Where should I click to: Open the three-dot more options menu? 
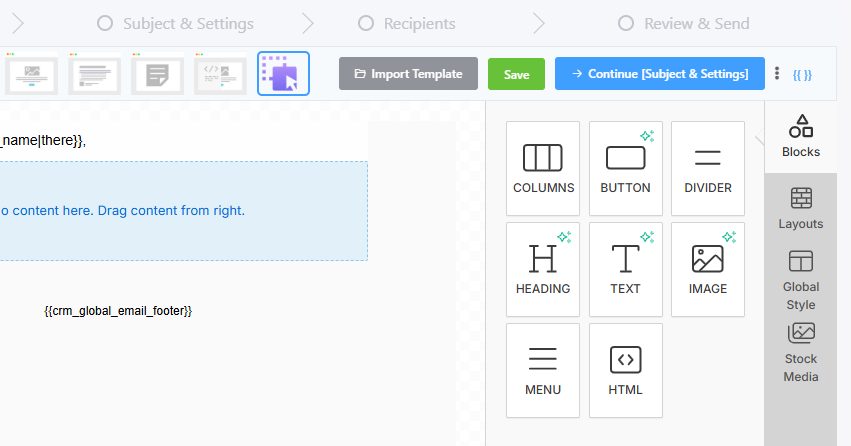pos(777,74)
